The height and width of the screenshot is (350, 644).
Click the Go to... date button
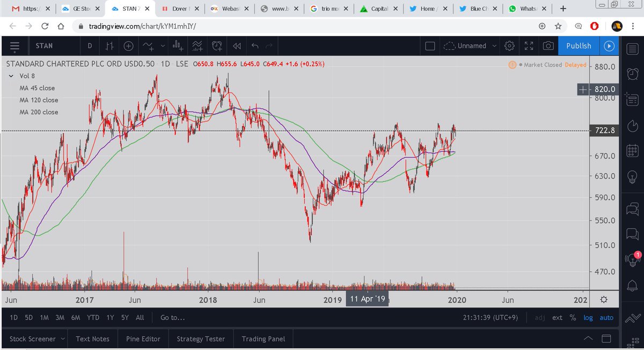point(173,317)
